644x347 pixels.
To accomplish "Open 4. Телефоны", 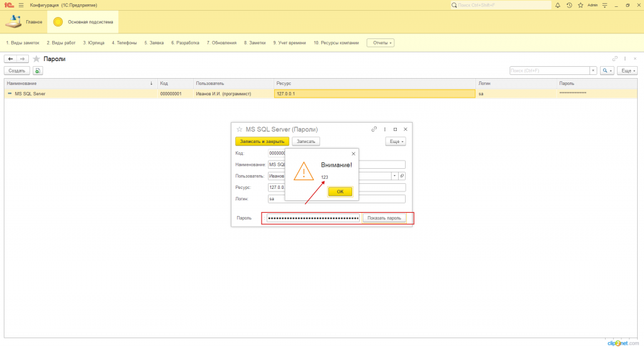I will pos(124,43).
